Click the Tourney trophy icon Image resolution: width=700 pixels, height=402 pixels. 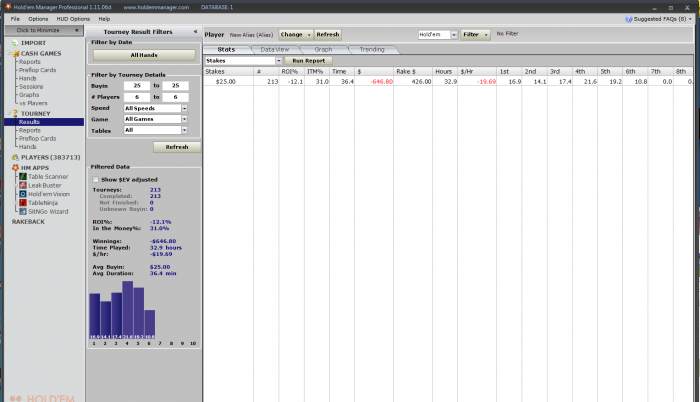tap(15, 113)
